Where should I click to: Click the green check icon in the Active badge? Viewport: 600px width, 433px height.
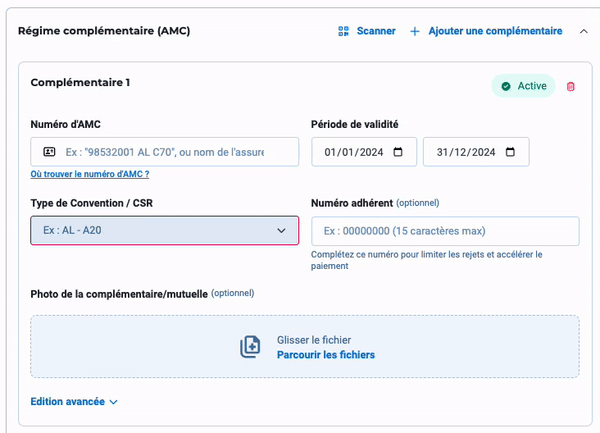click(x=506, y=86)
